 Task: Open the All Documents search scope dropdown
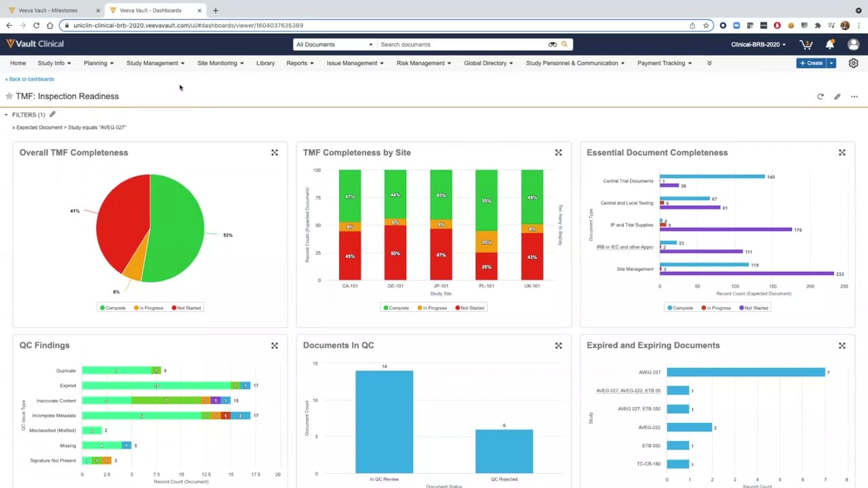pos(334,44)
